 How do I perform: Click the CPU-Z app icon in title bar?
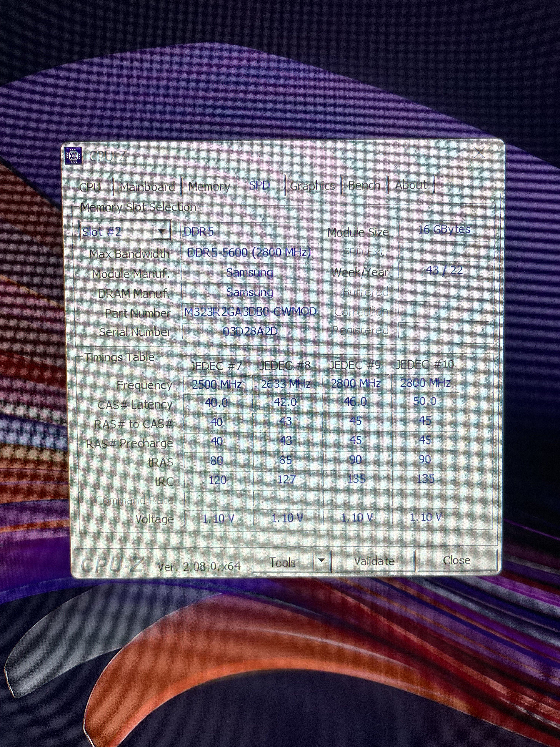tap(74, 156)
